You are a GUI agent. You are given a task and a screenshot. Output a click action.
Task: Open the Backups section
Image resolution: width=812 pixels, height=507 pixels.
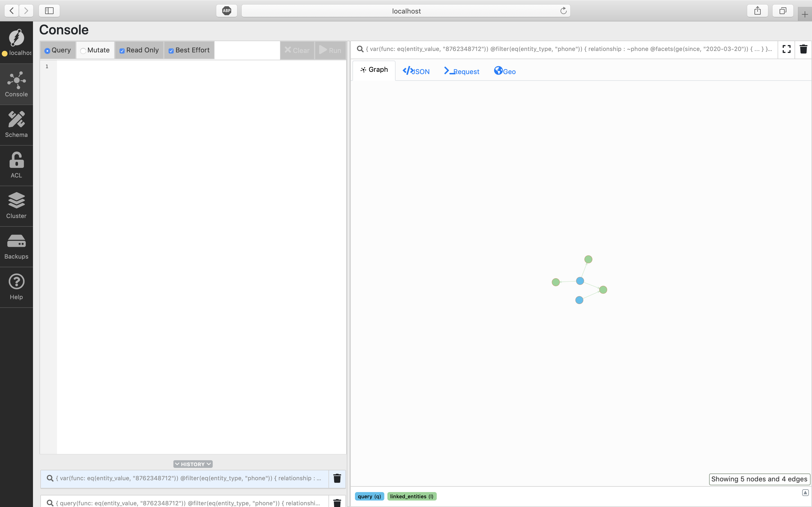(16, 246)
